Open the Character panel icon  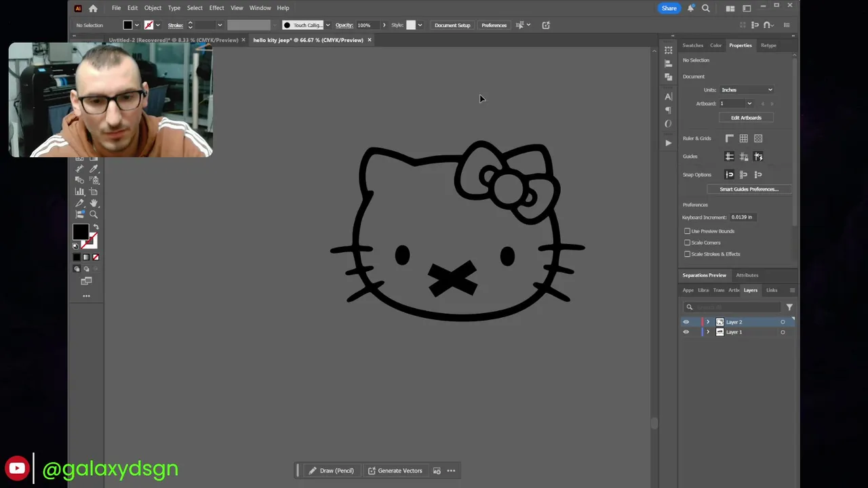(x=668, y=96)
